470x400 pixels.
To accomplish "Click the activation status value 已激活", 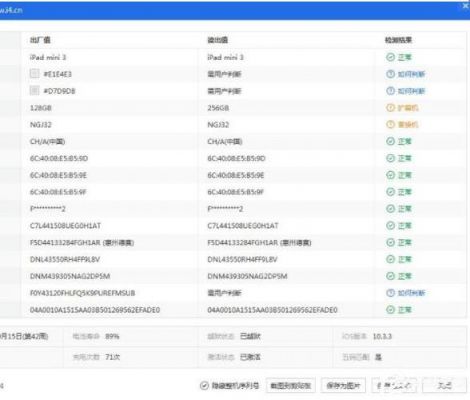I will (x=250, y=357).
